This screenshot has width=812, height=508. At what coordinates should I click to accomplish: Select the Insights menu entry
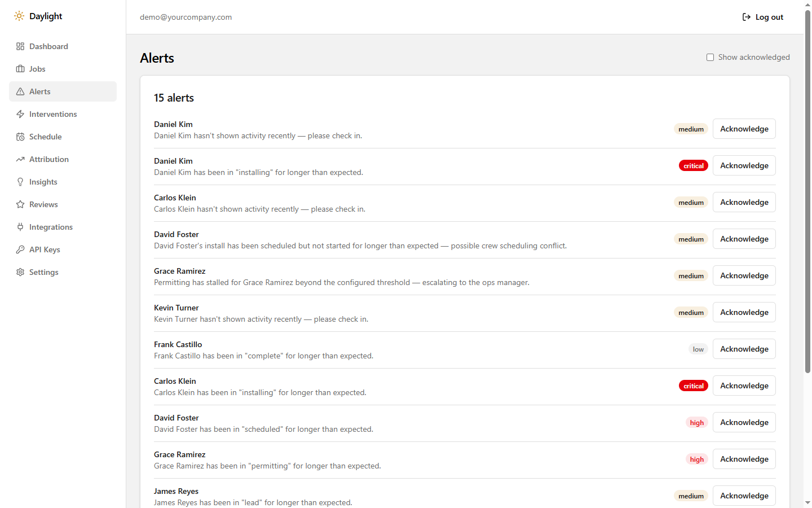click(x=63, y=182)
